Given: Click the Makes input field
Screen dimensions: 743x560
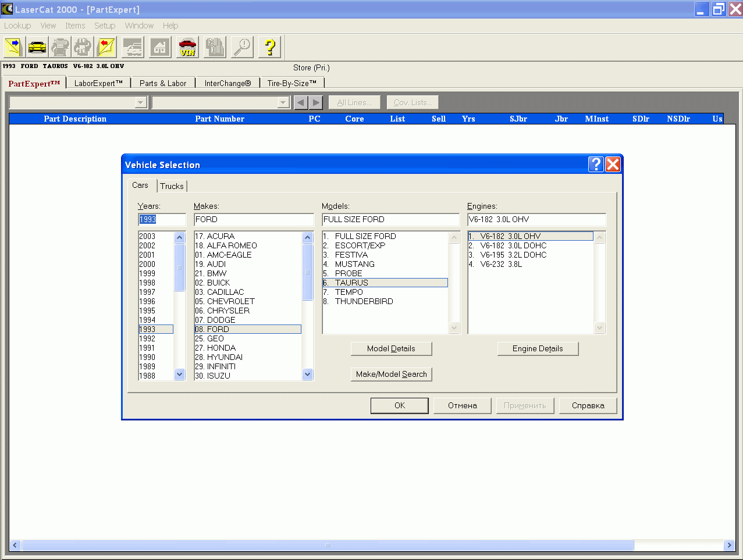Looking at the screenshot, I should (x=254, y=219).
